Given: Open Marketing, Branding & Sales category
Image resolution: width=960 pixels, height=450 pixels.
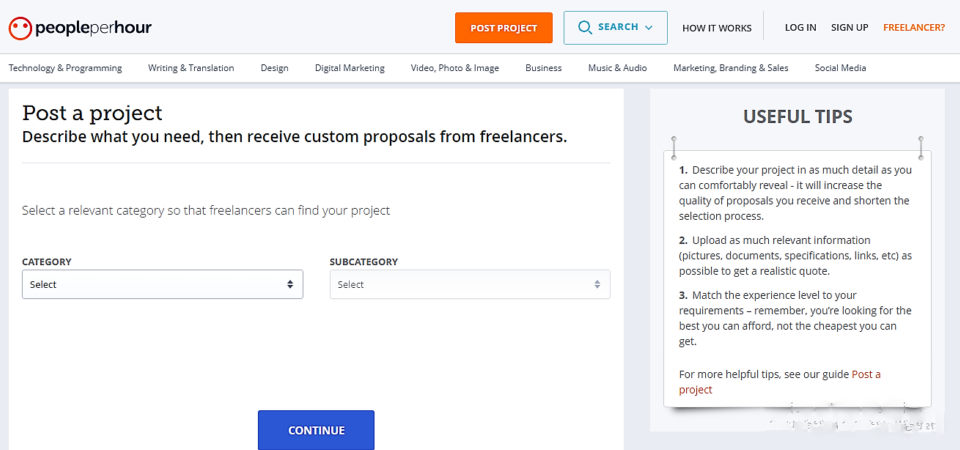Looking at the screenshot, I should 730,68.
